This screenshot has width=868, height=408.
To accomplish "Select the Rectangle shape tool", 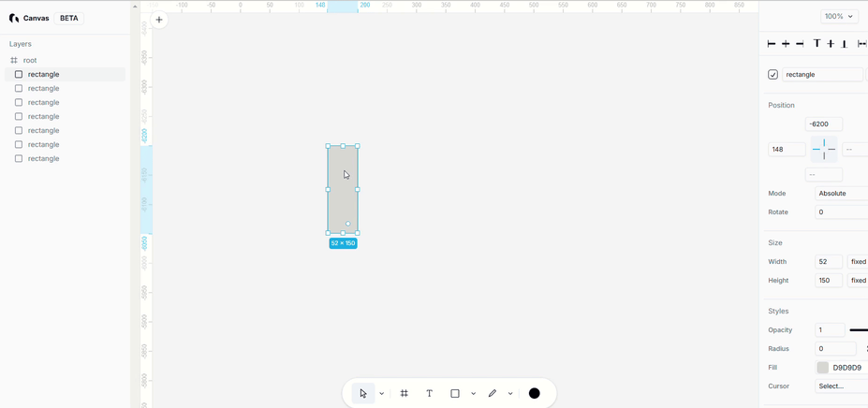I will point(455,394).
